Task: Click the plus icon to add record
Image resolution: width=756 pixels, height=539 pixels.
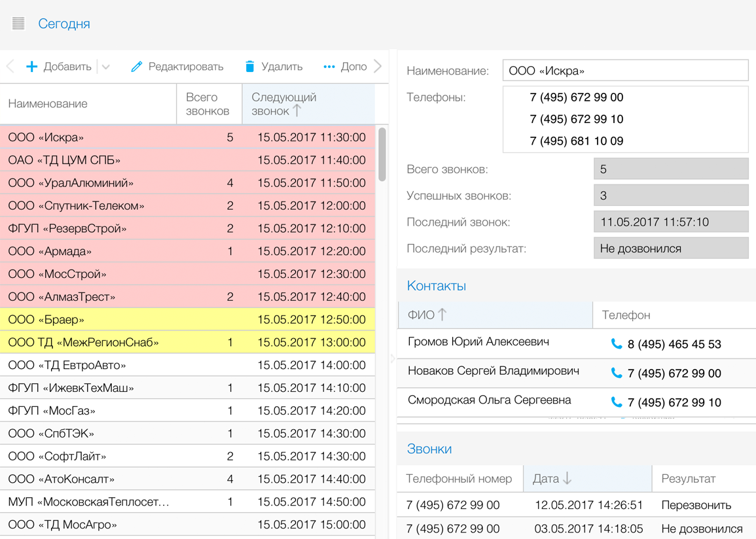Action: pyautogui.click(x=31, y=67)
